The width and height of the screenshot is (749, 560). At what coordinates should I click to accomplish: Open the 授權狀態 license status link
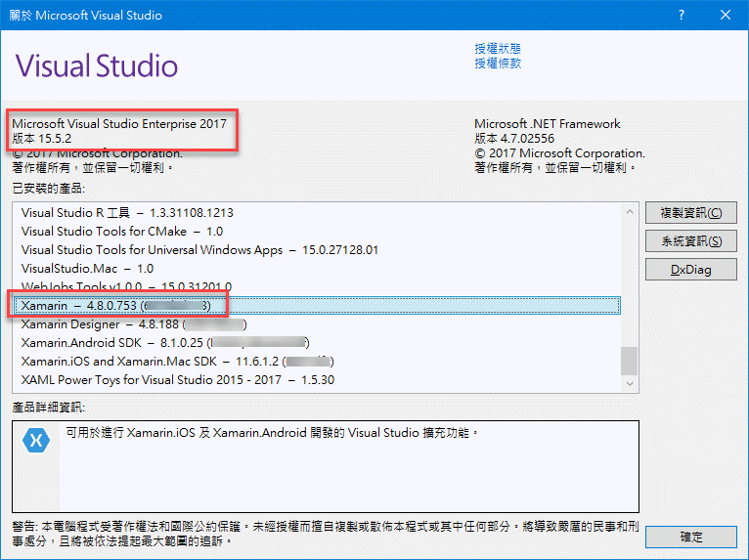coord(498,48)
